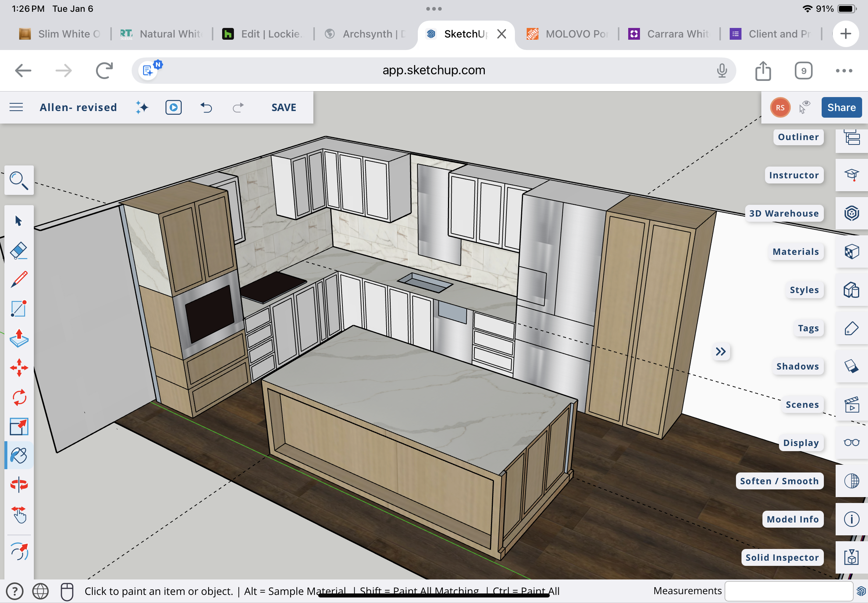Viewport: 868px width, 603px height.
Task: Open the Shadows panel icon
Action: pos(851,366)
